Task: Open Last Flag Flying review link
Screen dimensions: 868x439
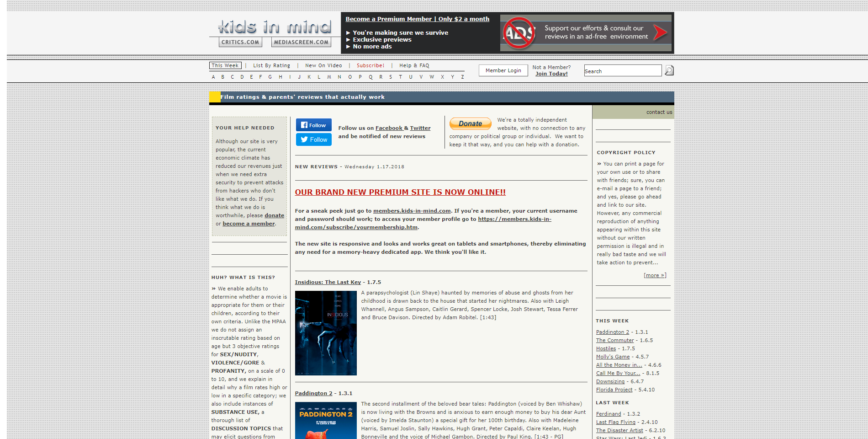Action: click(615, 422)
